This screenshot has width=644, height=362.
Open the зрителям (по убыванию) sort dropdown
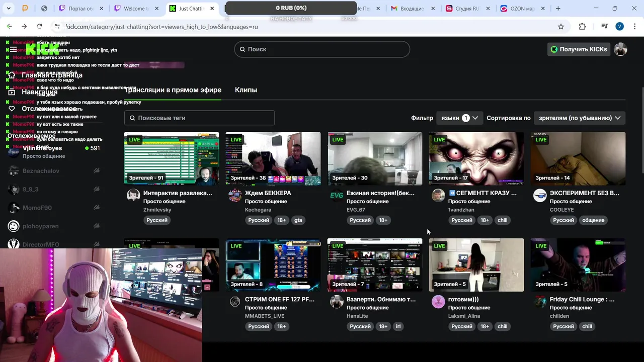580,118
